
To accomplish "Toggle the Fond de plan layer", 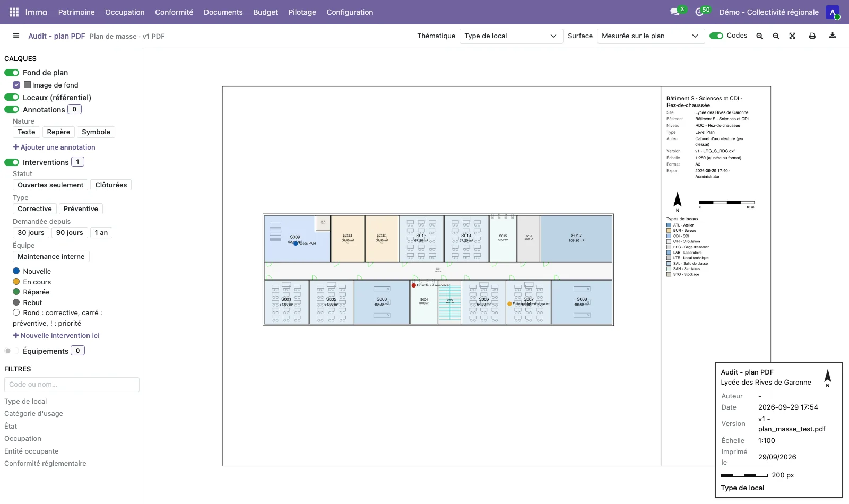I will [x=12, y=73].
